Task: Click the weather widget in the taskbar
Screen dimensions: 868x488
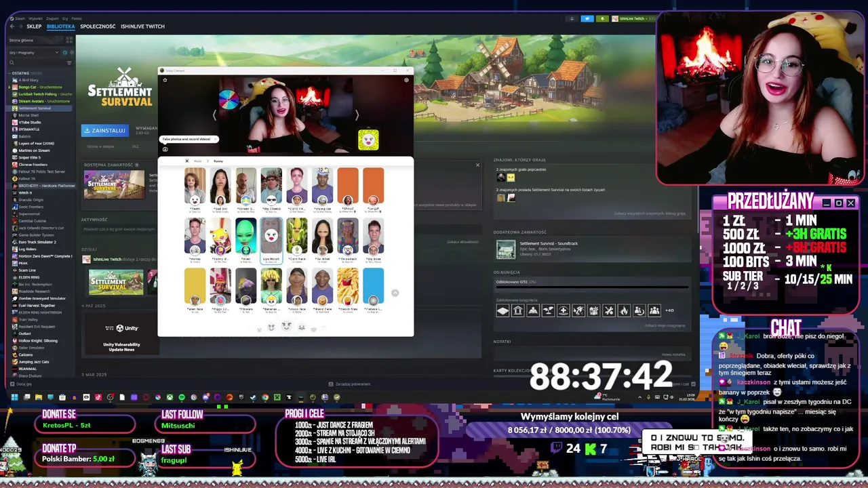Action: pos(607,397)
